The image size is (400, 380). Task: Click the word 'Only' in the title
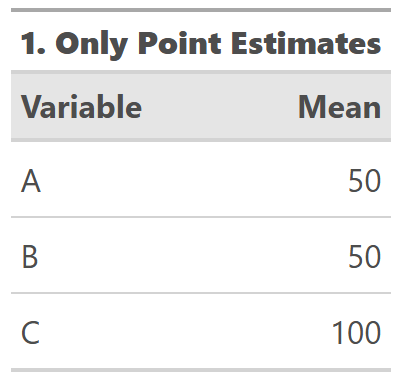92,45
